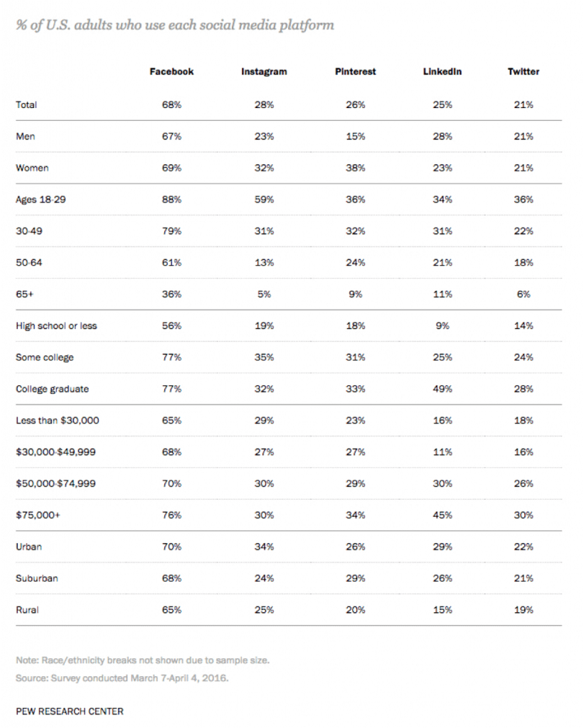Click the chart title about U.S. adults
This screenshot has width=584, height=728.
pyautogui.click(x=174, y=25)
